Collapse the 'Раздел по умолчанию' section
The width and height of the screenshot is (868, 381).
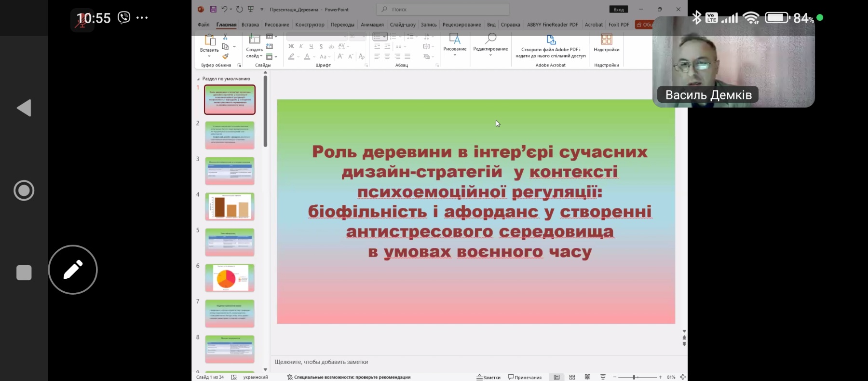click(x=198, y=79)
